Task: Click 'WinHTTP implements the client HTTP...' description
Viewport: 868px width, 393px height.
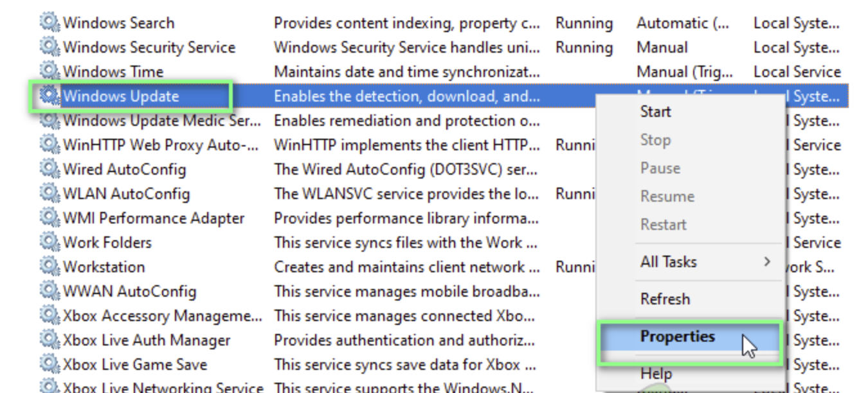Action: click(x=407, y=145)
